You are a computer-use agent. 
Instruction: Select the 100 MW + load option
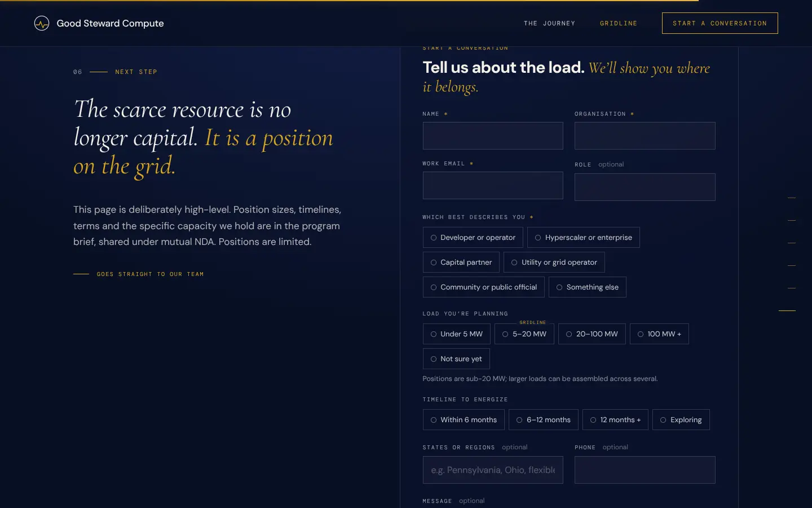click(x=659, y=334)
